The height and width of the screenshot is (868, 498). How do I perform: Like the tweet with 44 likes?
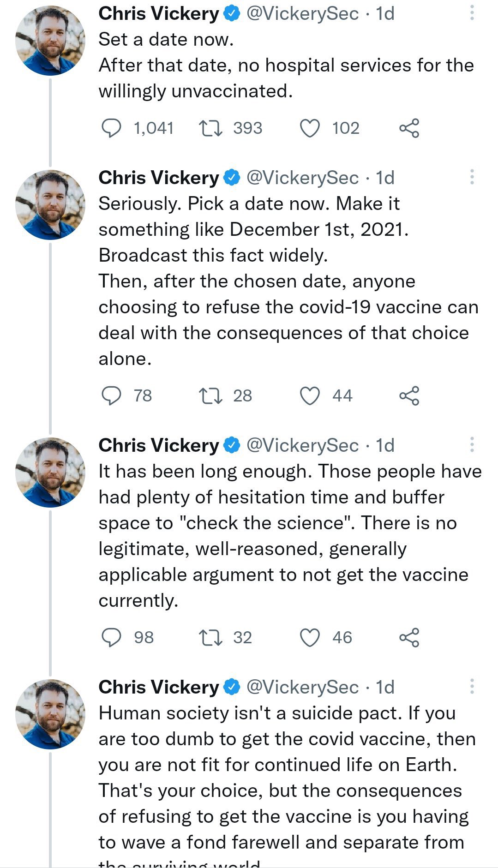[x=310, y=395]
